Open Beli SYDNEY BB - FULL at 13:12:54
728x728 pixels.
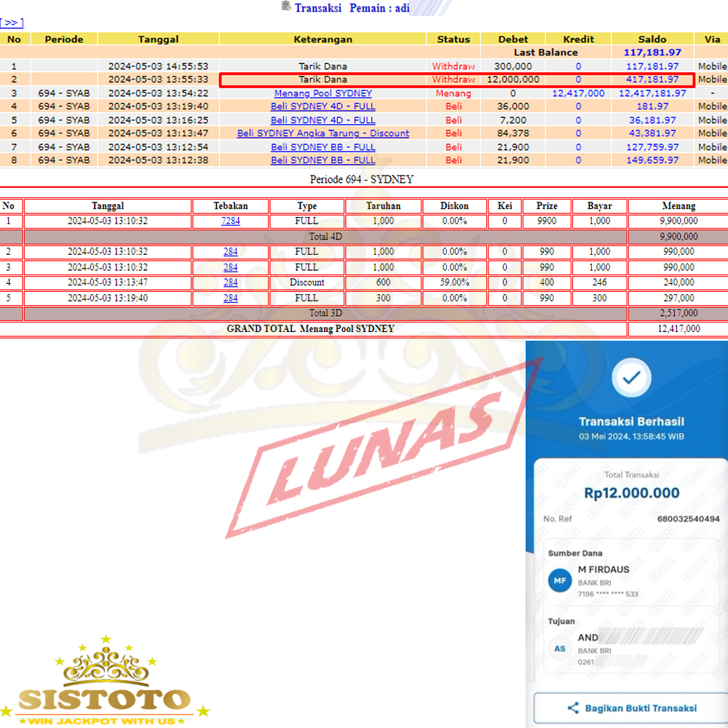point(323,147)
